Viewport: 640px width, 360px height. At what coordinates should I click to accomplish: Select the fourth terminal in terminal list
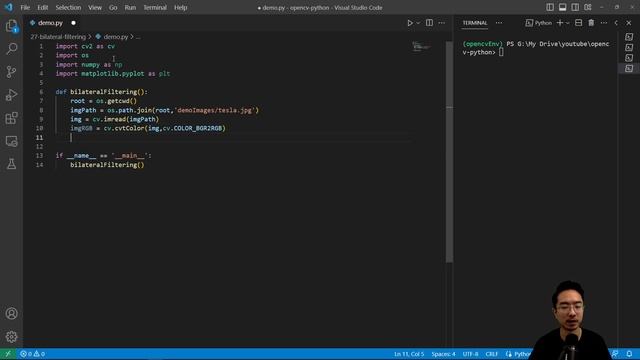629,68
